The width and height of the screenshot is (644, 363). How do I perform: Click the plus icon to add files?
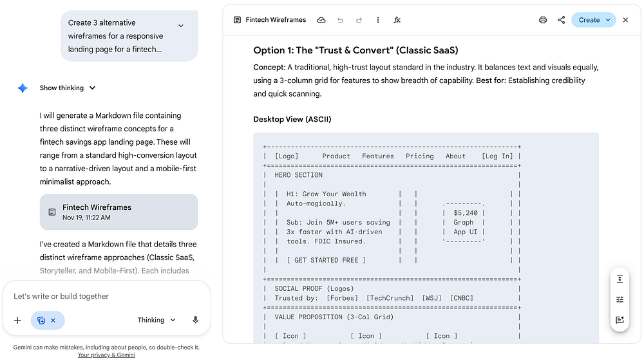[x=17, y=320]
